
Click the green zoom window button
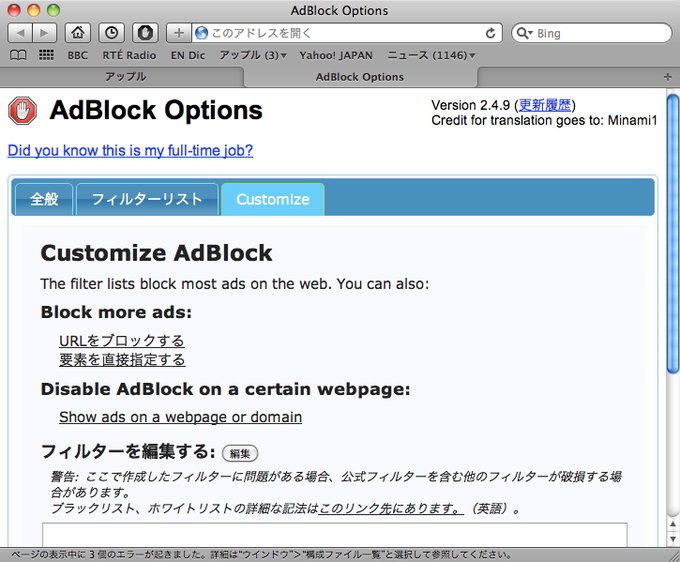(53, 10)
